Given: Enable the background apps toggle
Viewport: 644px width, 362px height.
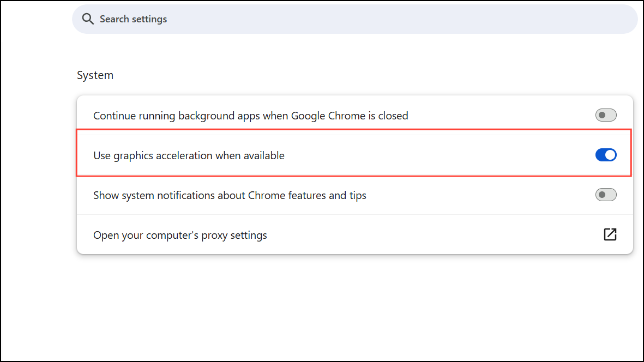Looking at the screenshot, I should tap(605, 116).
